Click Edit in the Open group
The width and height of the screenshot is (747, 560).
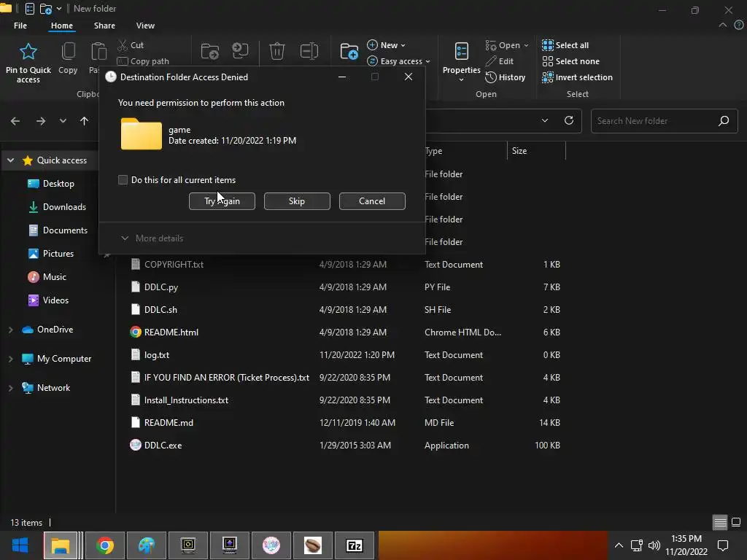click(x=500, y=61)
